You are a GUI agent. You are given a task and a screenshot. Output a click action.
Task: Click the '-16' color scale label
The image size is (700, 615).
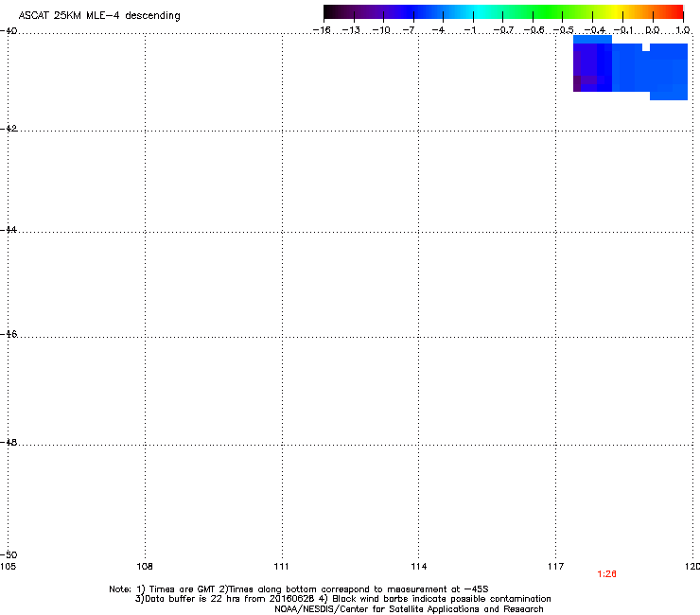(322, 30)
